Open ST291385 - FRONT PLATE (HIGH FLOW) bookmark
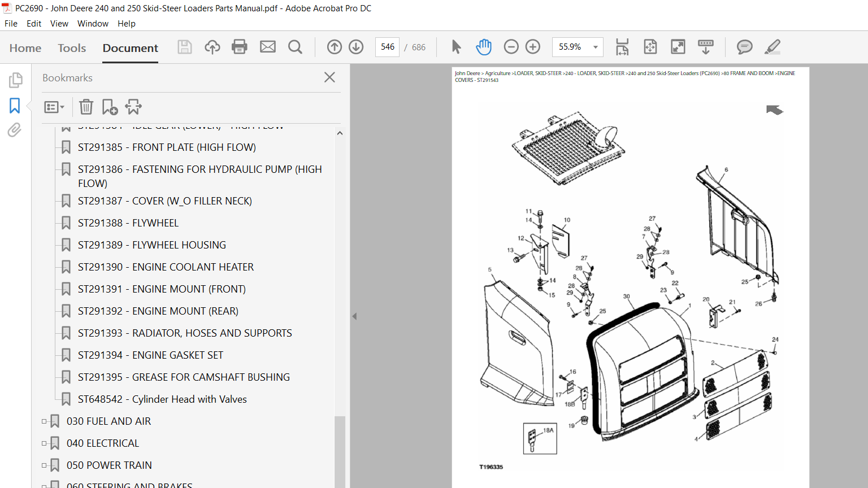 tap(167, 147)
